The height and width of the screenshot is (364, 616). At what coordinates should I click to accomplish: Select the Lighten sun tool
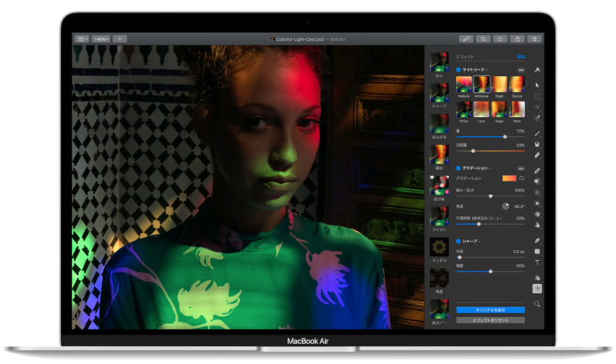click(x=537, y=203)
